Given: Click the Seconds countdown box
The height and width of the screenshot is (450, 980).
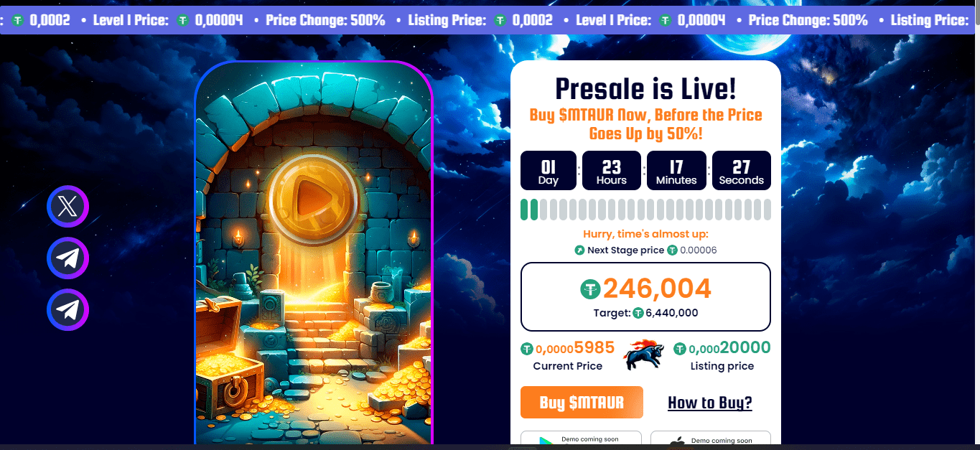Looking at the screenshot, I should (742, 171).
